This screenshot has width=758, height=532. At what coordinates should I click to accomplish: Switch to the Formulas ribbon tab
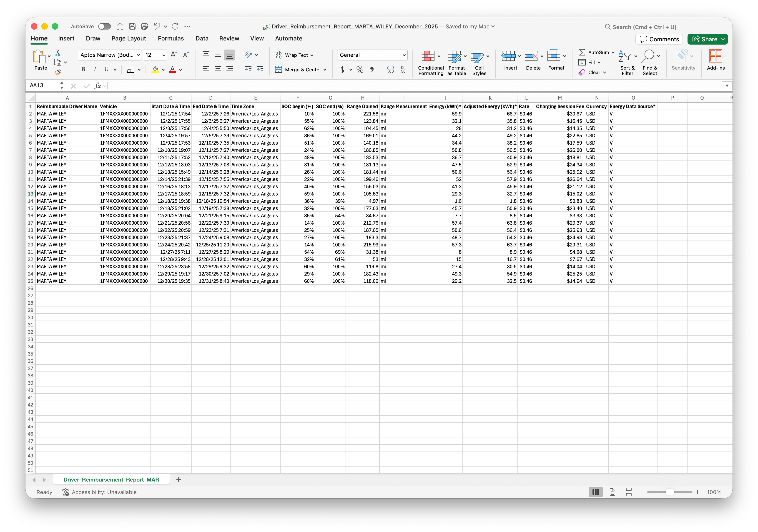171,38
